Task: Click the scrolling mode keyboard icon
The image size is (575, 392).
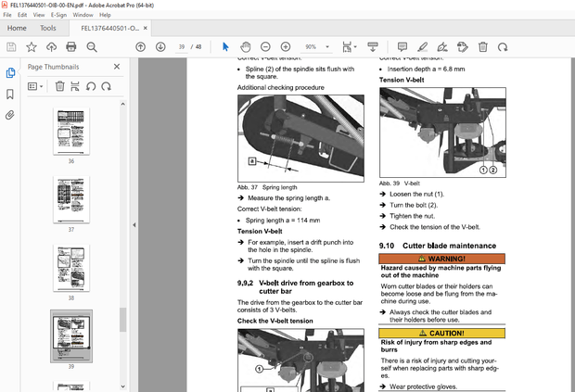Action: click(x=373, y=47)
